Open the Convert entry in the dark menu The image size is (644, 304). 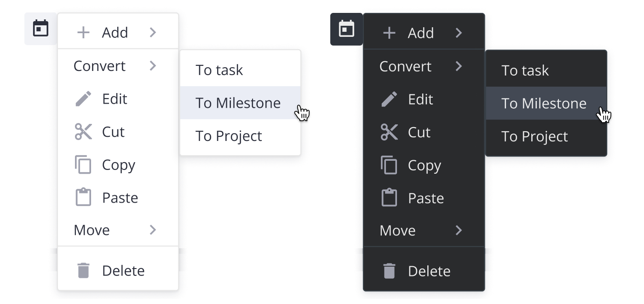(405, 66)
